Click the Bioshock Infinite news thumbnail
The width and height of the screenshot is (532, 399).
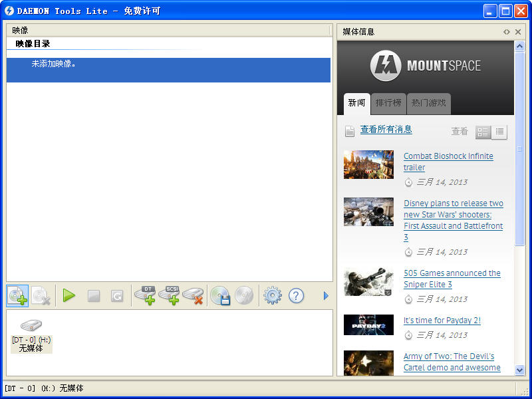[x=368, y=164]
